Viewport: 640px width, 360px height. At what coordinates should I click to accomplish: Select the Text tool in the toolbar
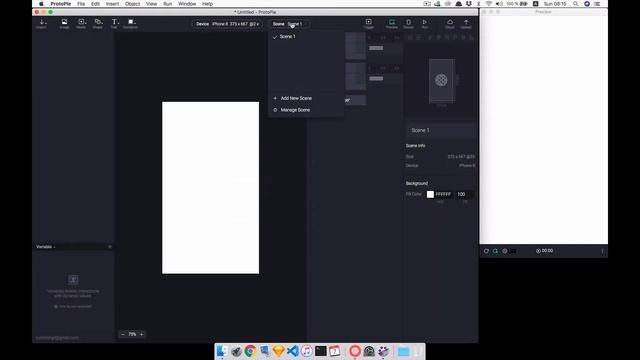click(114, 24)
